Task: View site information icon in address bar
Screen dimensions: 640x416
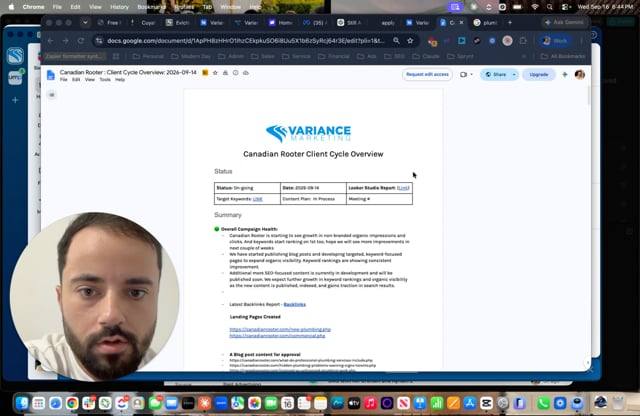Action: click(98, 41)
